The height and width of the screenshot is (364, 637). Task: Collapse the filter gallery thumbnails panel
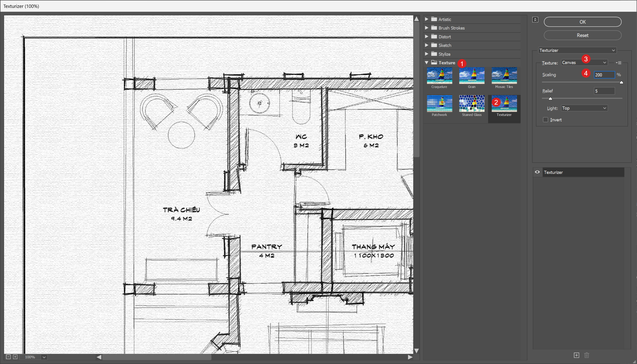535,20
